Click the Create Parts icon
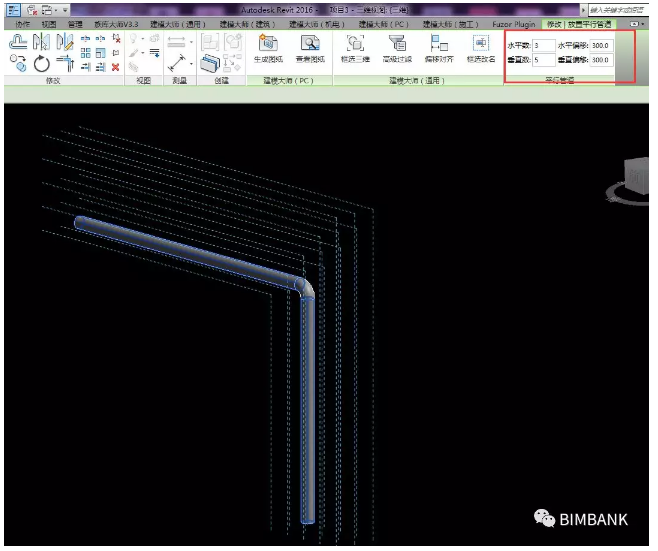This screenshot has height=551, width=658. pyautogui.click(x=232, y=63)
